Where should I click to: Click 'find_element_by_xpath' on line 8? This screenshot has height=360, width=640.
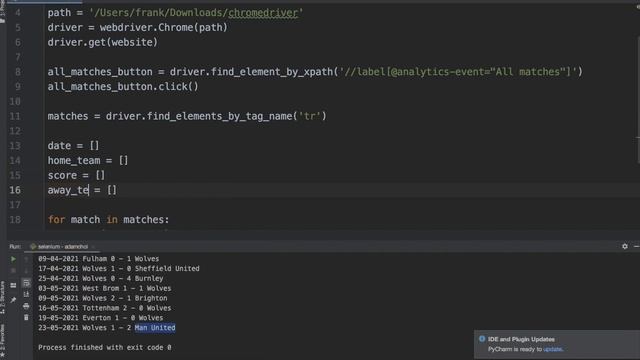click(272, 72)
